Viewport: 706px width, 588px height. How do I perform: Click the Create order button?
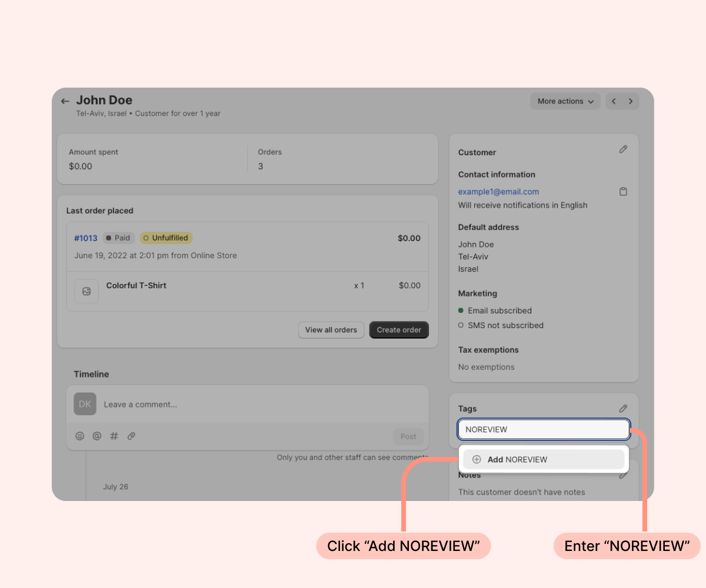point(399,330)
